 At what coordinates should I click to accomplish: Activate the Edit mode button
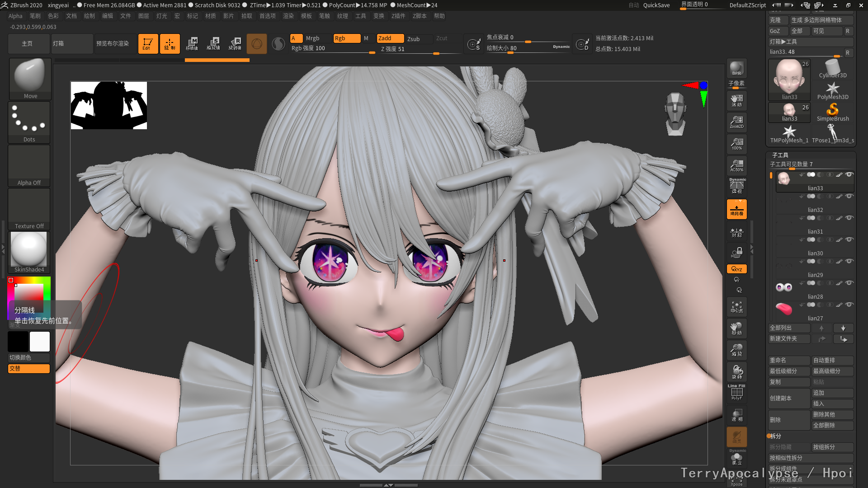coord(148,44)
